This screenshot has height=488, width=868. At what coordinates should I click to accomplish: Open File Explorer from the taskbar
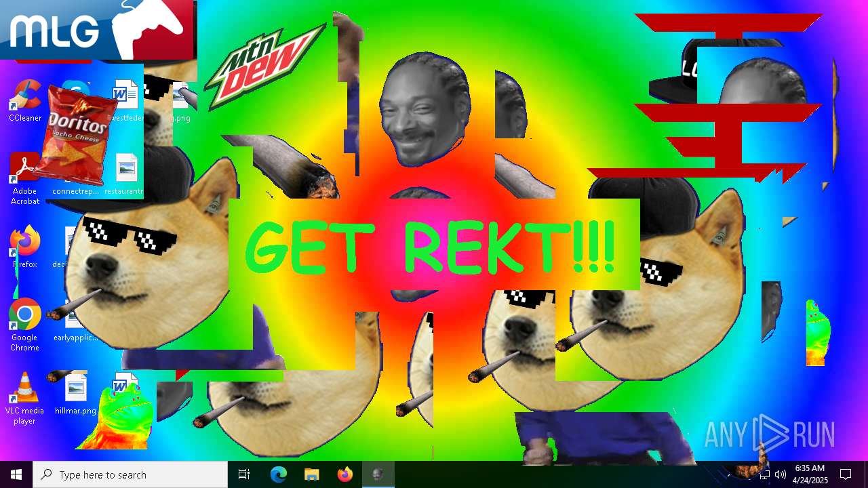[311, 474]
